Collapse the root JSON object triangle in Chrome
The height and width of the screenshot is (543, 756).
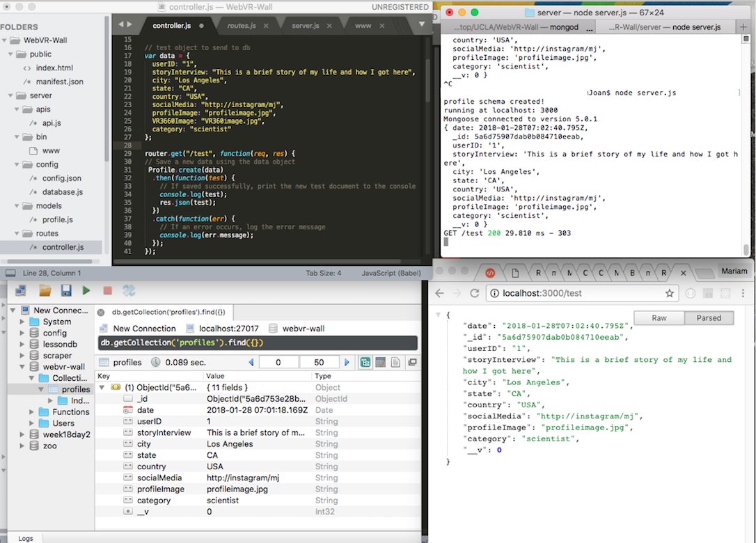point(439,315)
